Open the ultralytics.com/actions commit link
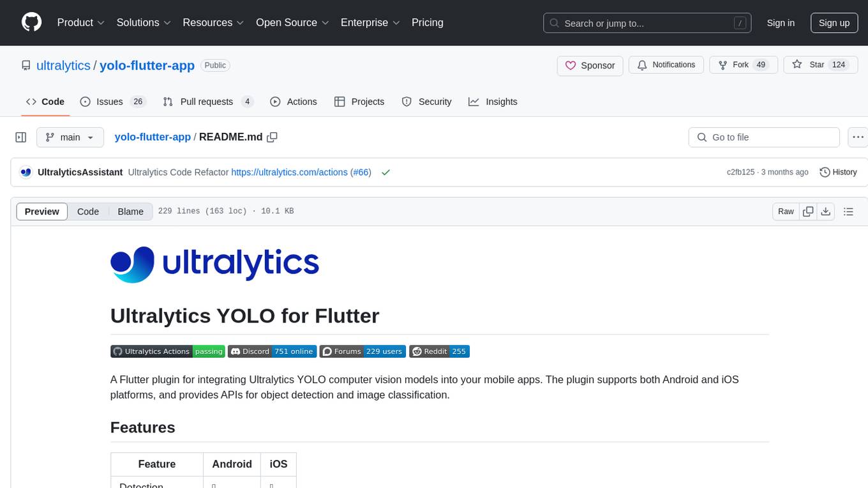 point(289,172)
